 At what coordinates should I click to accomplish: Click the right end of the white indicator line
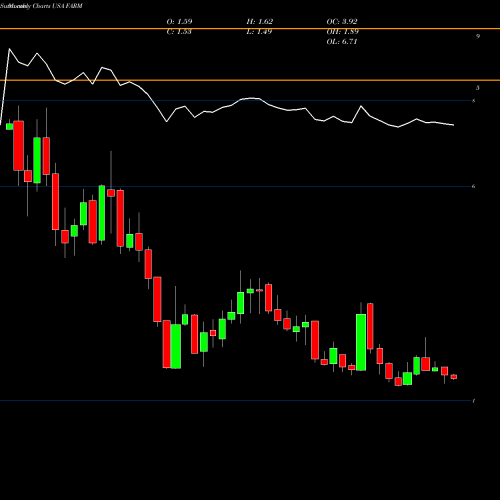[453, 125]
